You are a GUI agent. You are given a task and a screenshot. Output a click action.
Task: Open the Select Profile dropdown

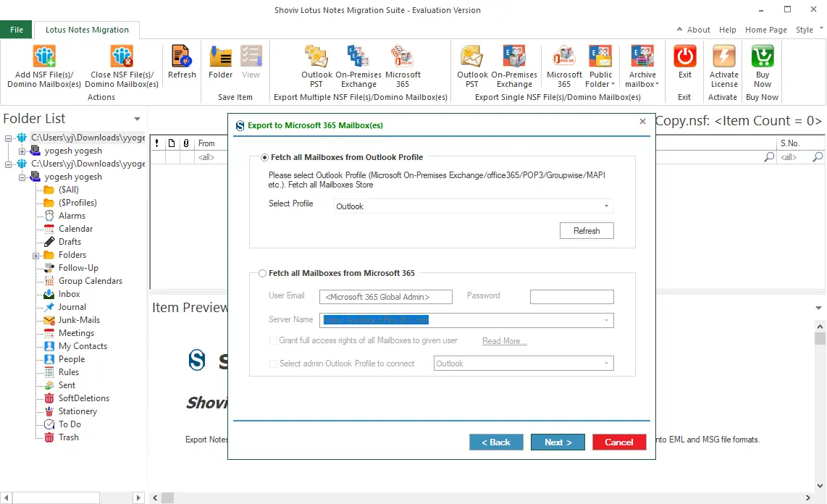[607, 206]
